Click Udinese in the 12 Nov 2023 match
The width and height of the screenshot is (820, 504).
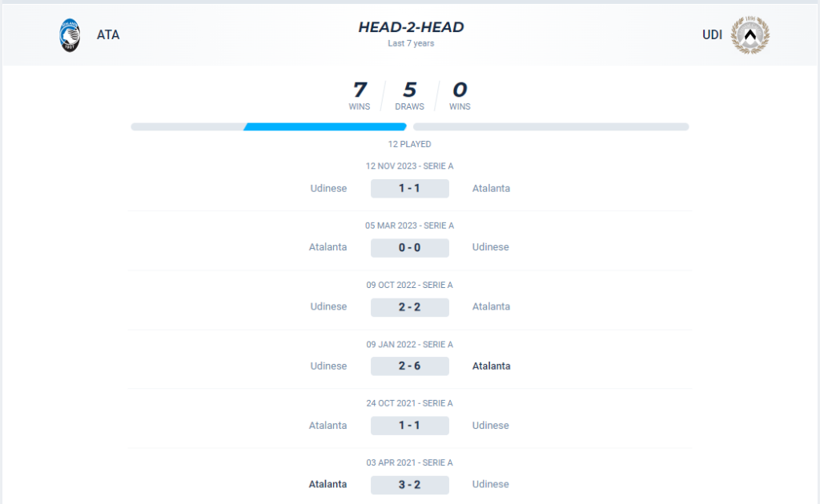(x=328, y=189)
